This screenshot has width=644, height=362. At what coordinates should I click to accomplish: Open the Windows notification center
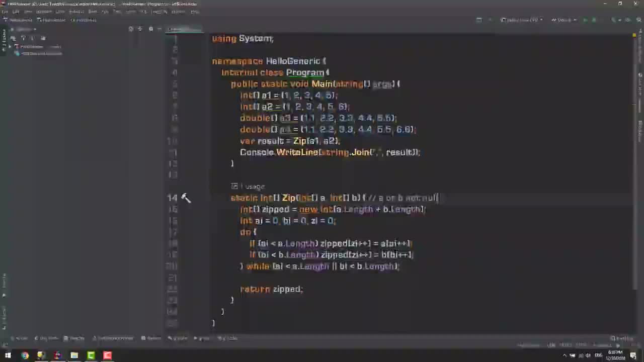pyautogui.click(x=633, y=356)
